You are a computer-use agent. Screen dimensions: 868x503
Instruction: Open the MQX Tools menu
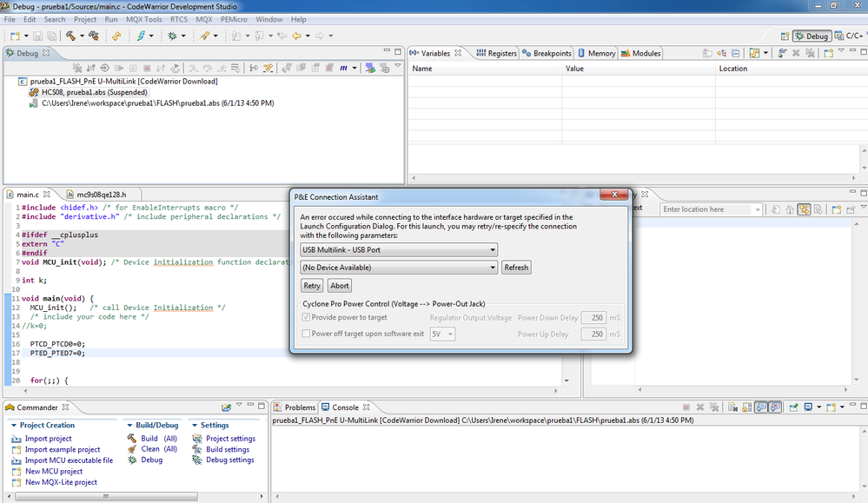click(x=144, y=19)
